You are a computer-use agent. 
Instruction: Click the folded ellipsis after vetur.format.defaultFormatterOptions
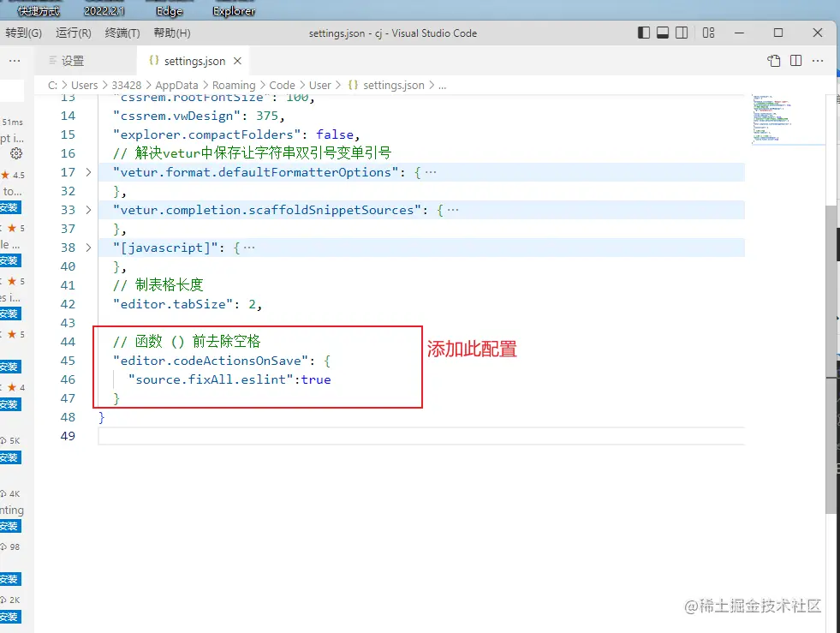[431, 172]
